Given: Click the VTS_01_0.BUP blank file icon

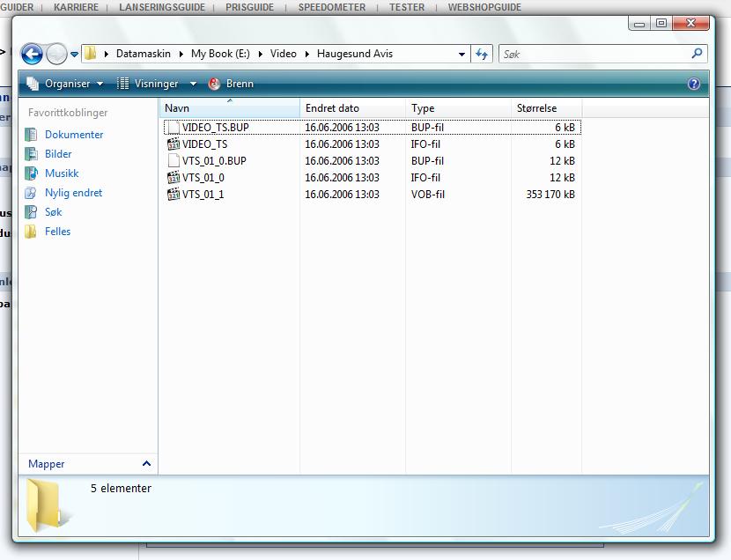Looking at the screenshot, I should tap(174, 161).
